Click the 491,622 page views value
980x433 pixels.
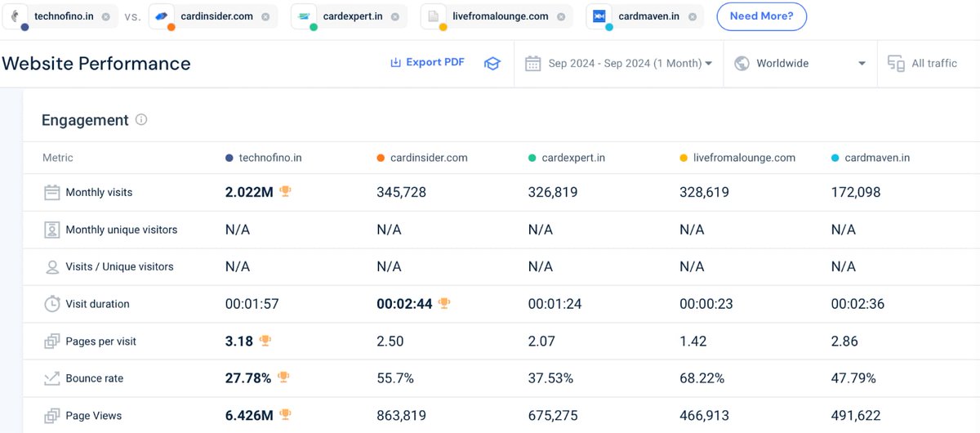[x=856, y=416]
